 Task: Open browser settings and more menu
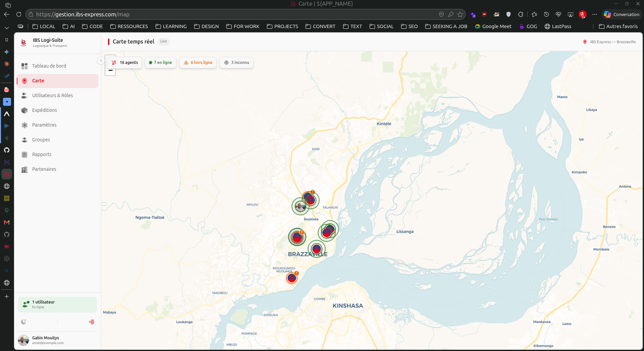click(594, 14)
